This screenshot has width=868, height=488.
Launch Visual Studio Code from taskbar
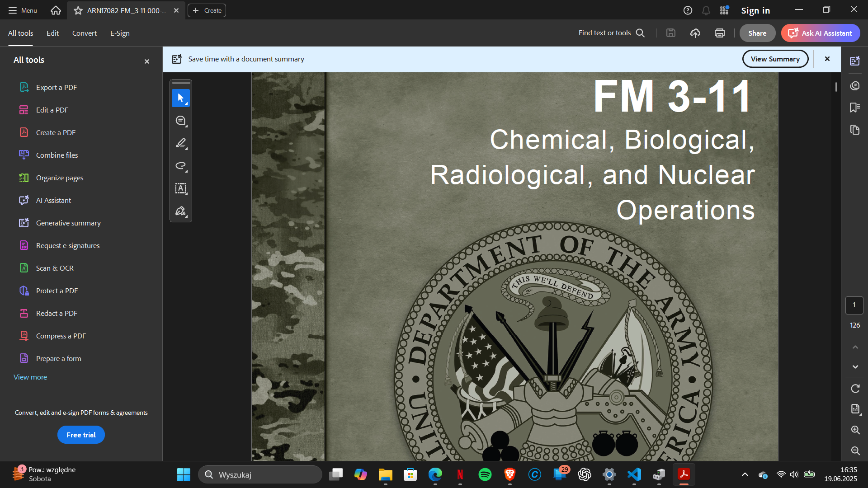pyautogui.click(x=634, y=474)
